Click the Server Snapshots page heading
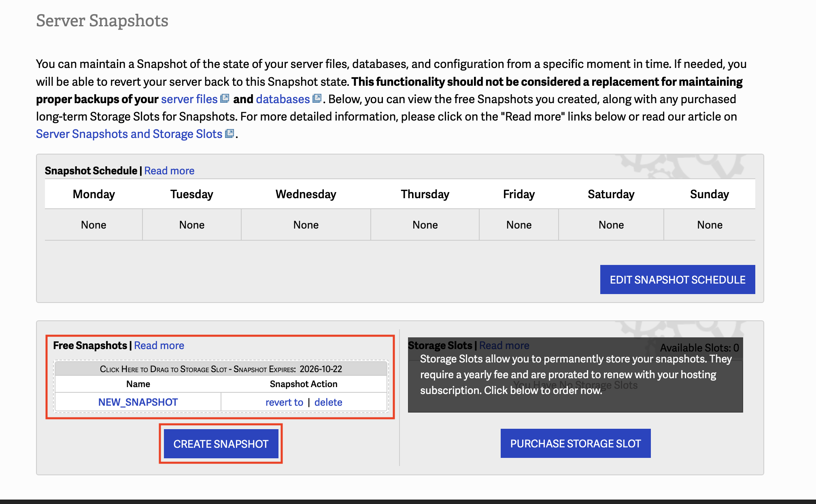The width and height of the screenshot is (816, 504). pos(102,21)
